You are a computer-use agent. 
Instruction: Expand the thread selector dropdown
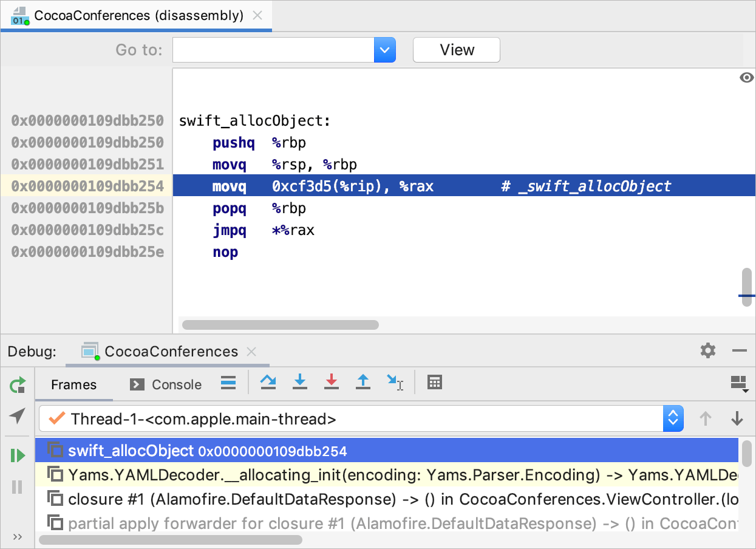coord(673,418)
